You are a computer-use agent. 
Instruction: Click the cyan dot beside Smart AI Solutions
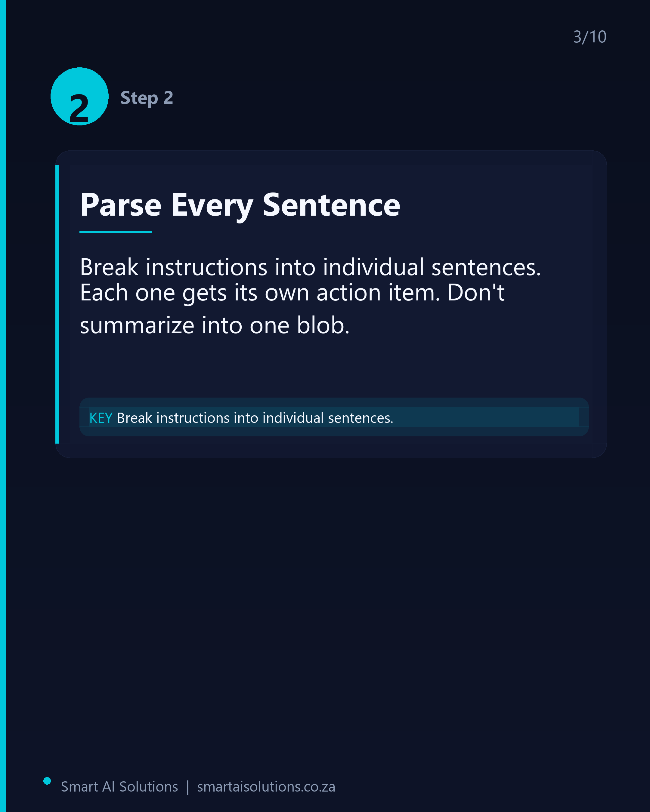point(47,781)
